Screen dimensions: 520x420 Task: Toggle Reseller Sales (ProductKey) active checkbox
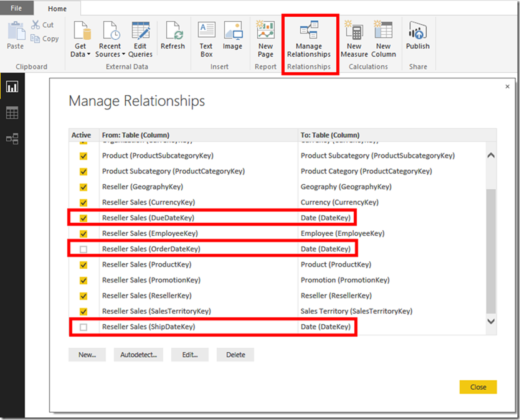pyautogui.click(x=83, y=265)
